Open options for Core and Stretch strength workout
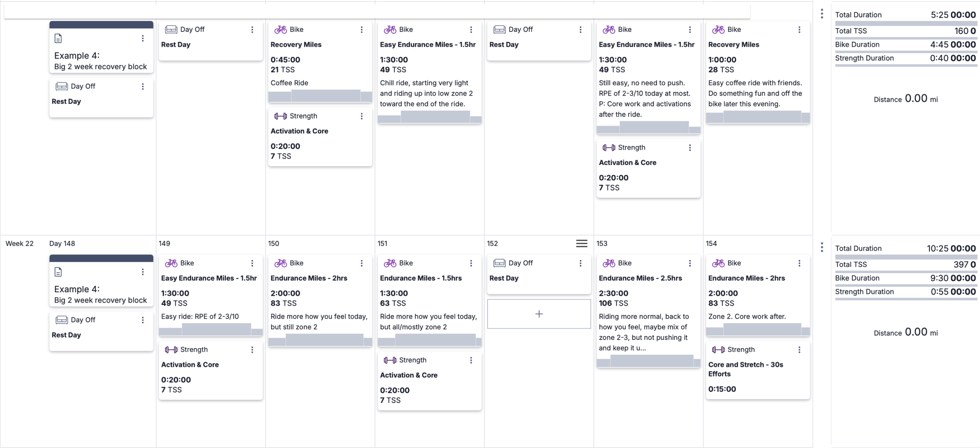The width and height of the screenshot is (980, 448). 799,350
